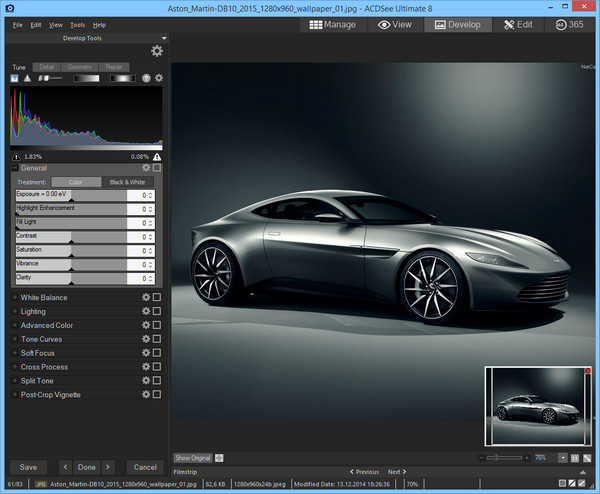The width and height of the screenshot is (600, 494).
Task: Collapse the General section
Action: pos(15,169)
